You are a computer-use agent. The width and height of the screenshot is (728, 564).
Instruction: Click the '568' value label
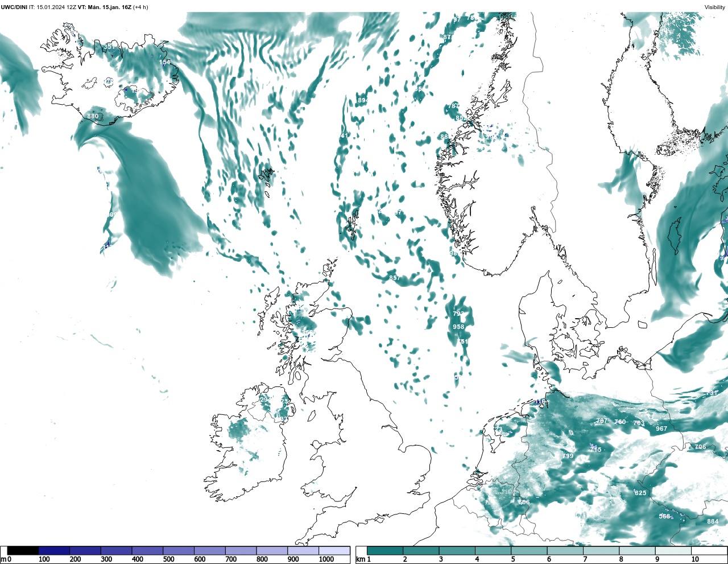point(664,516)
